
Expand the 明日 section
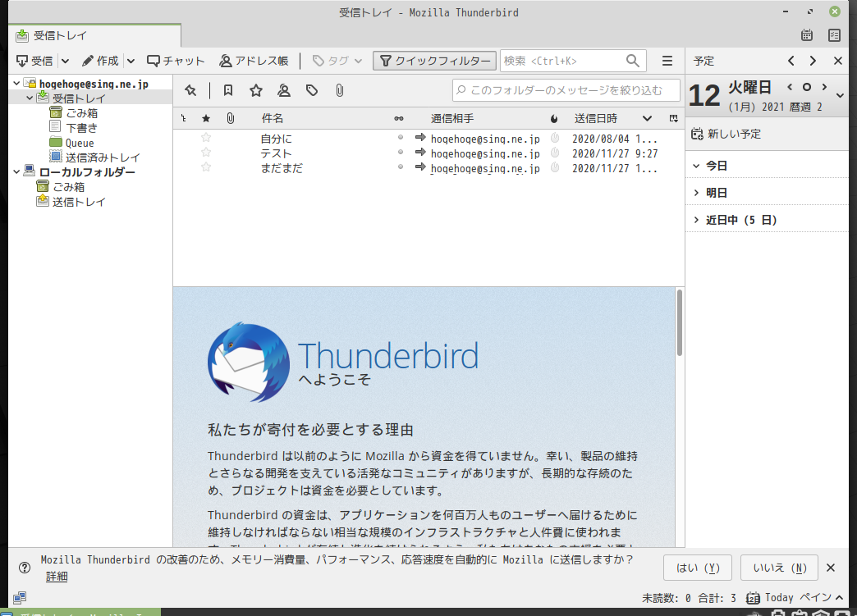[696, 193]
